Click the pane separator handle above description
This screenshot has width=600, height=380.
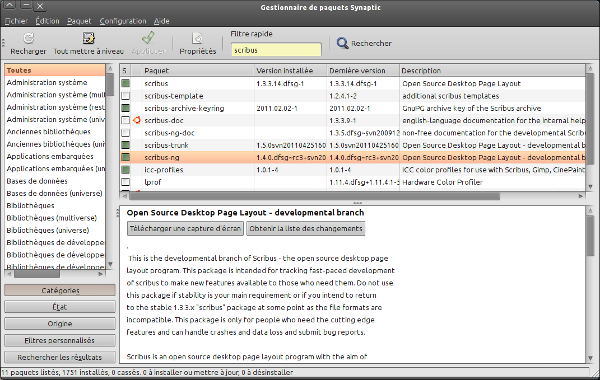pos(357,203)
